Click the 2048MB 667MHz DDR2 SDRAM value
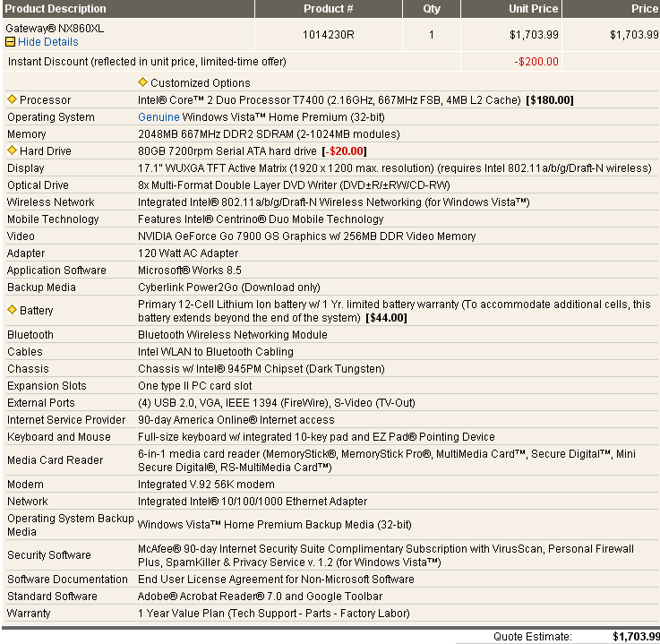The image size is (660, 644). [269, 134]
